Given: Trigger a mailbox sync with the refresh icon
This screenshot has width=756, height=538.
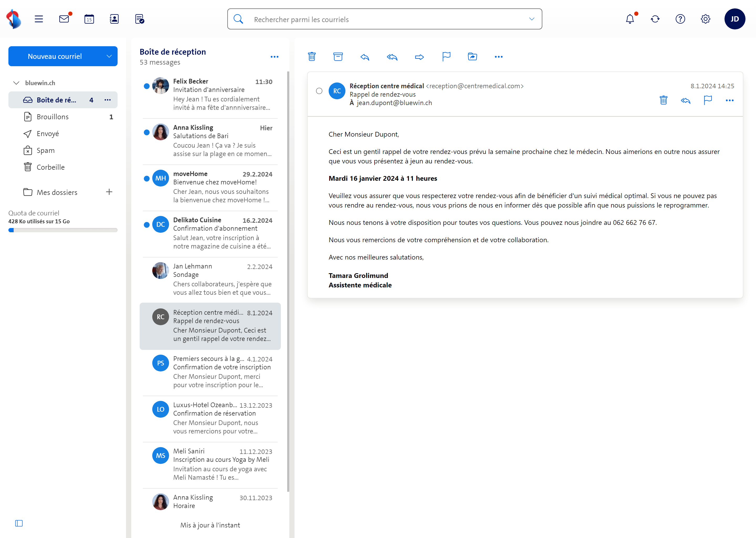Looking at the screenshot, I should (x=655, y=19).
